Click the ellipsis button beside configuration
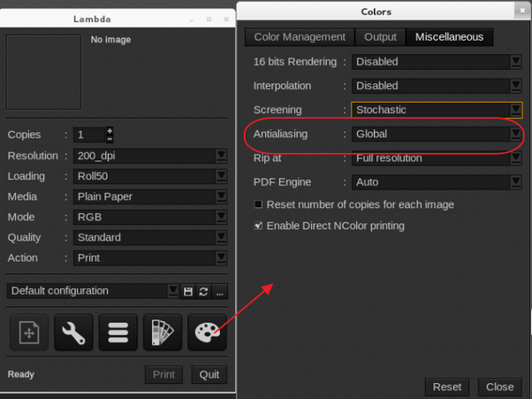Image resolution: width=532 pixels, height=399 pixels. [x=219, y=291]
